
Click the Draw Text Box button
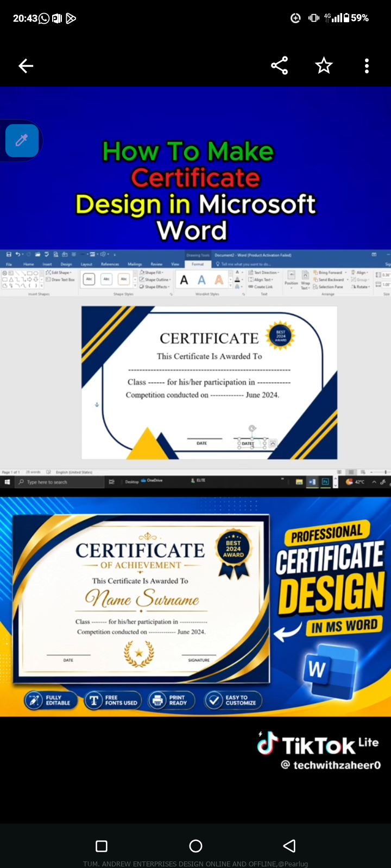60,279
